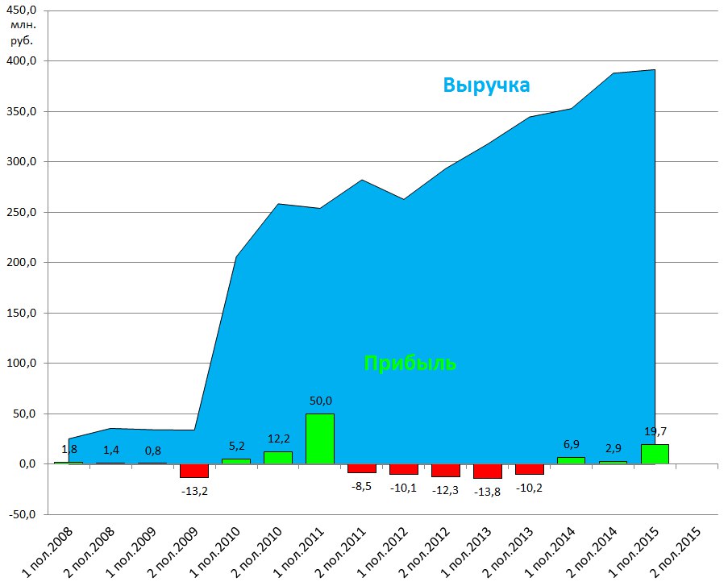The image size is (728, 586).
Task: Select the -10,1 data label
Action: point(403,487)
